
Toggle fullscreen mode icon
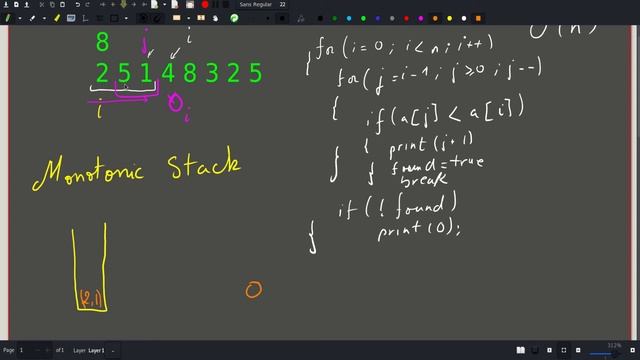click(564, 350)
